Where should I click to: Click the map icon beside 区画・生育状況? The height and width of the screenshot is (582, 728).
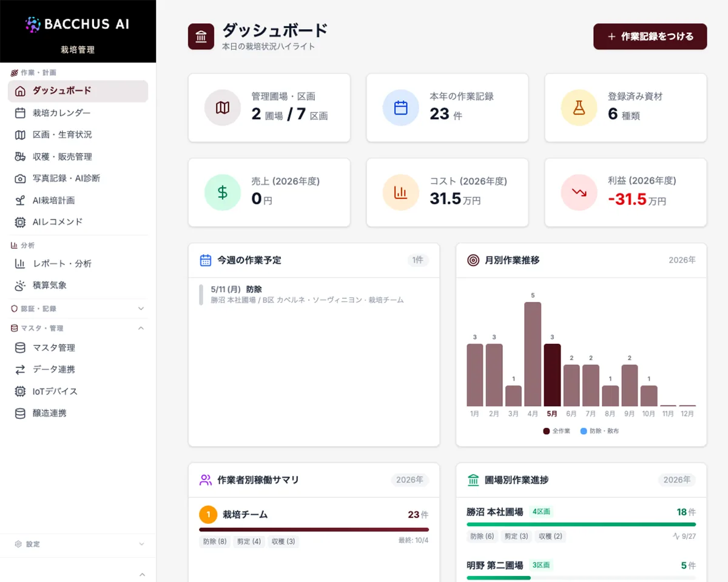click(20, 135)
